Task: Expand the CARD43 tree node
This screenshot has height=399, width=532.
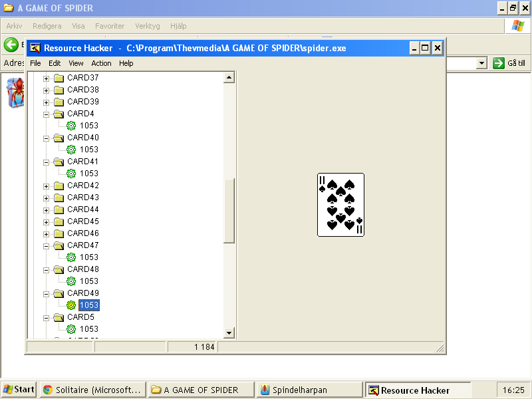Action: [46, 198]
